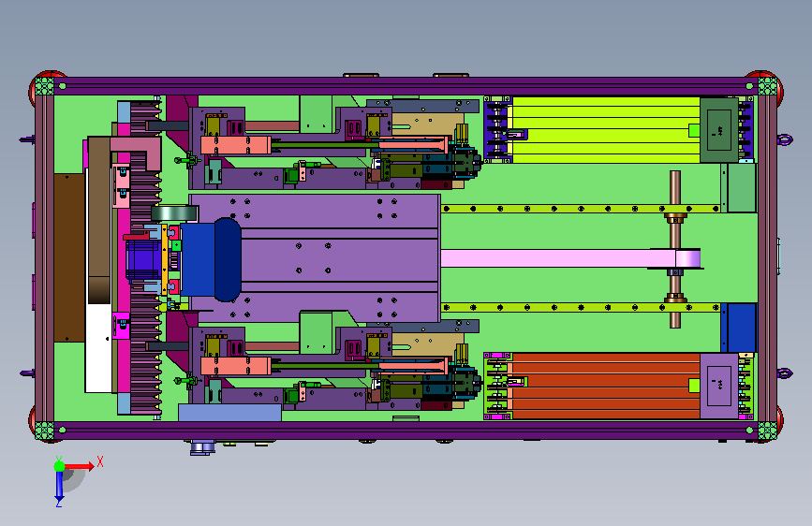Viewport: 812px width, 526px height.
Task: Select the light pink horizontal belt arm
Action: click(x=570, y=258)
